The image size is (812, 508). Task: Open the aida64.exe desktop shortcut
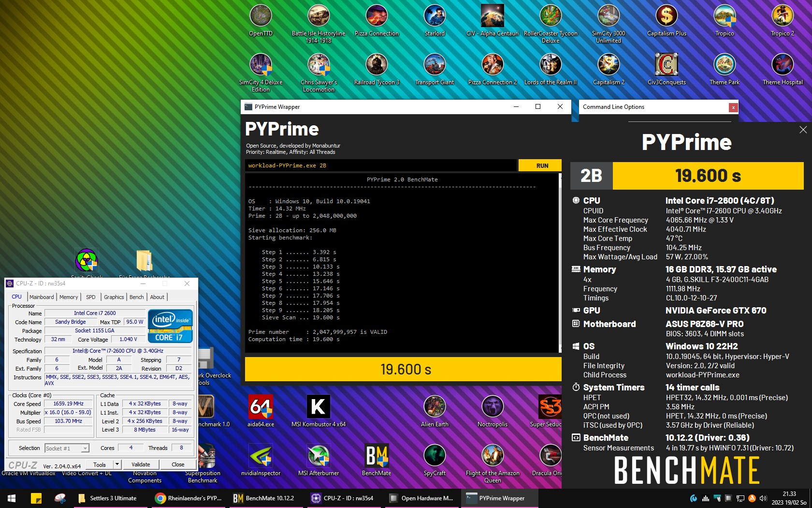coord(261,411)
